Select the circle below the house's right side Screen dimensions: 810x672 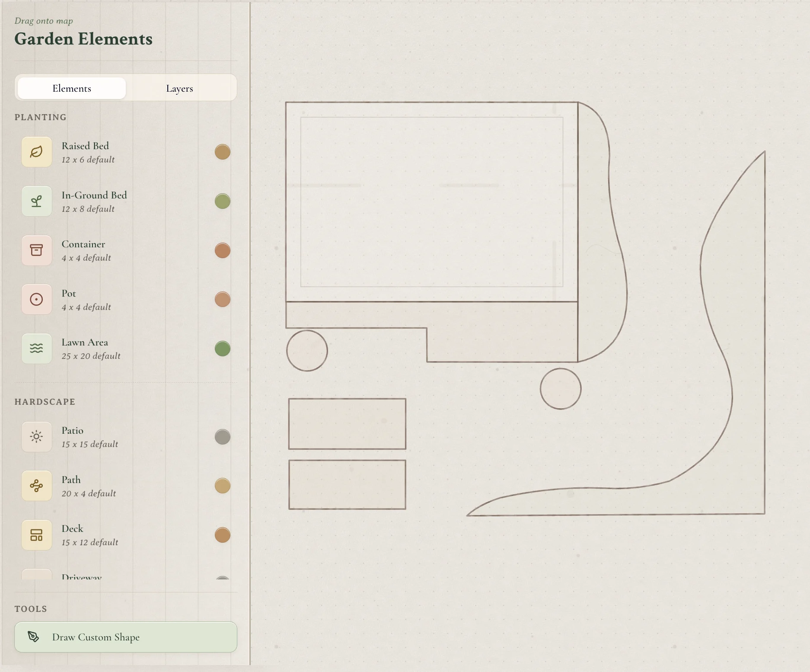click(561, 389)
